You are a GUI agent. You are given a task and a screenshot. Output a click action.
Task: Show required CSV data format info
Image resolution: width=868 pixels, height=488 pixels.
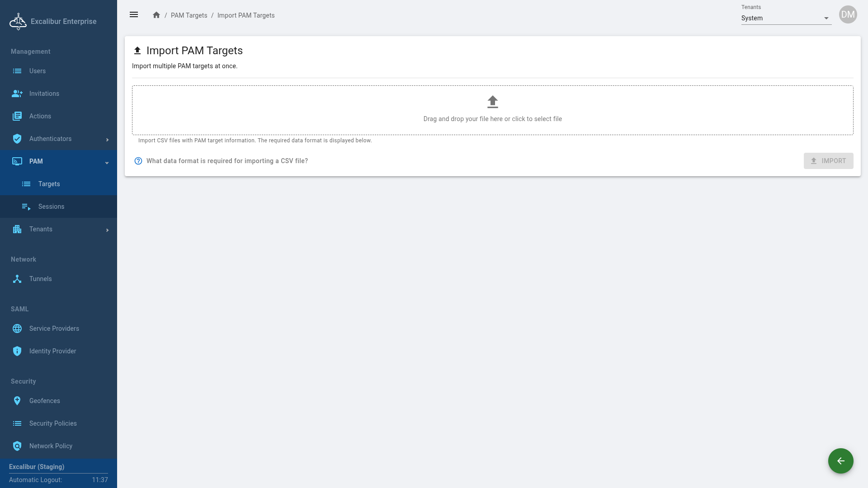point(227,161)
